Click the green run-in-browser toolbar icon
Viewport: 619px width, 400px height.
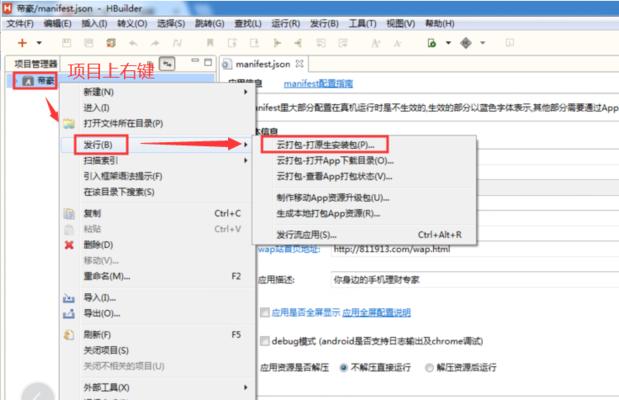click(x=432, y=43)
